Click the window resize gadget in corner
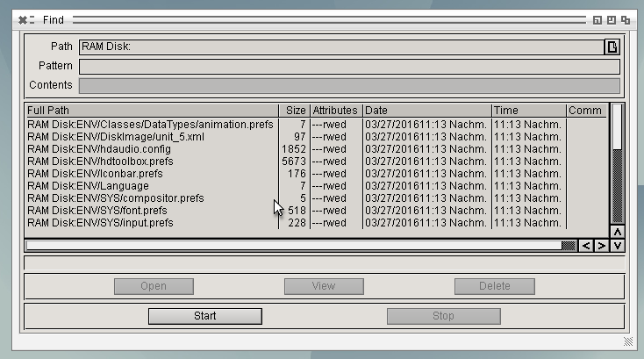The width and height of the screenshot is (644, 359). [x=628, y=341]
